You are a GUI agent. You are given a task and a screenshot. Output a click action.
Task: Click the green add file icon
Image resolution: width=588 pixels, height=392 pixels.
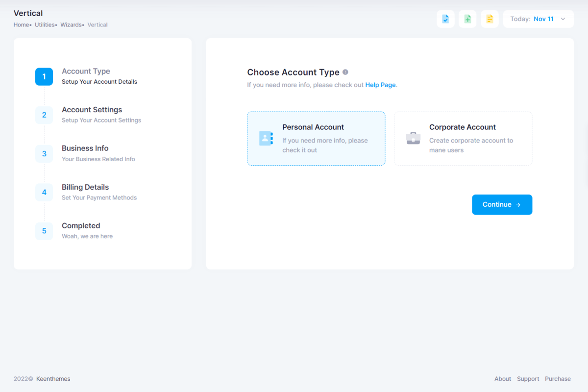coord(467,19)
